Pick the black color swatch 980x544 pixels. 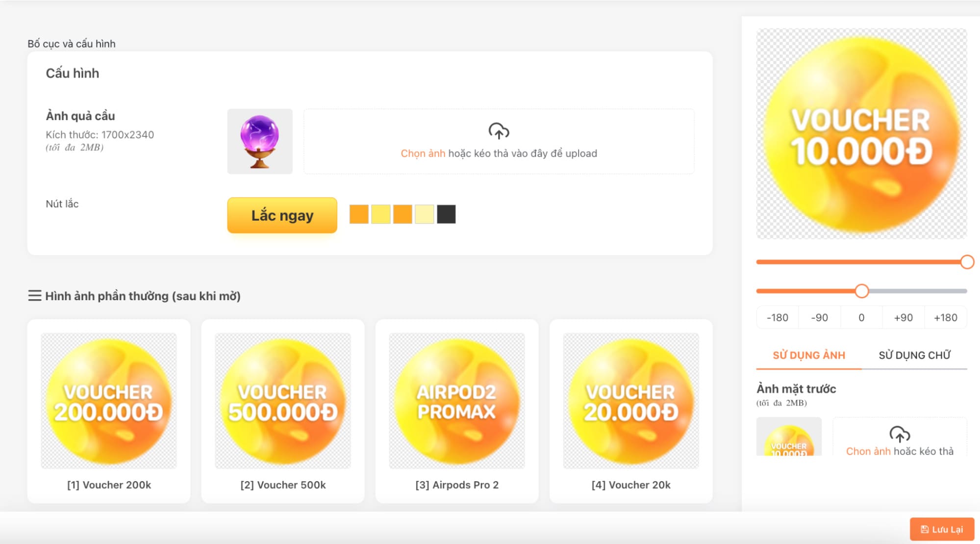[x=446, y=214]
